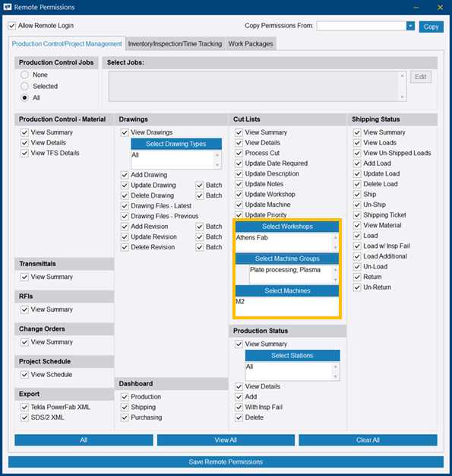Minimize the Remote Permissions window
Image resolution: width=452 pixels, height=476 pixels.
click(x=416, y=8)
